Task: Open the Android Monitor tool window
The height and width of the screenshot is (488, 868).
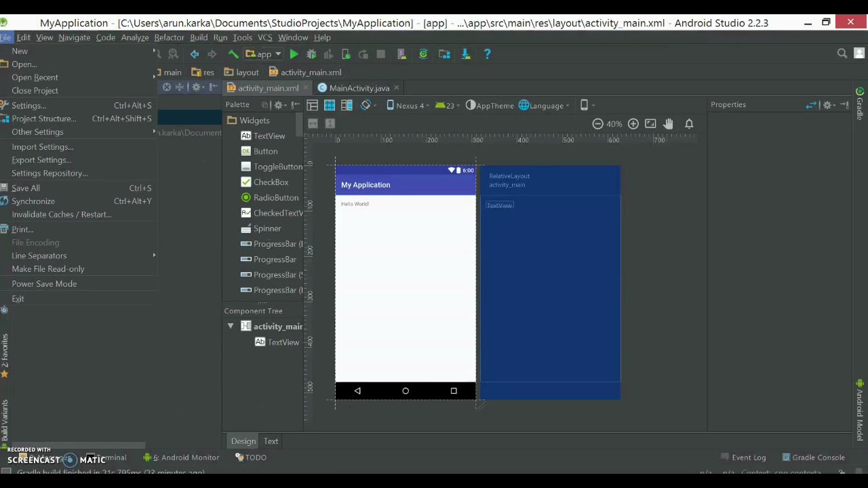Action: [181, 457]
